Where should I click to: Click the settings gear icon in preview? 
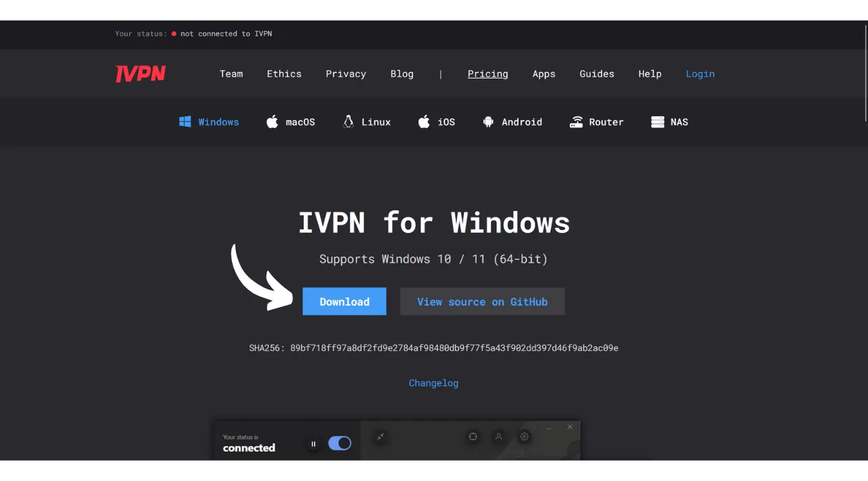(x=524, y=437)
